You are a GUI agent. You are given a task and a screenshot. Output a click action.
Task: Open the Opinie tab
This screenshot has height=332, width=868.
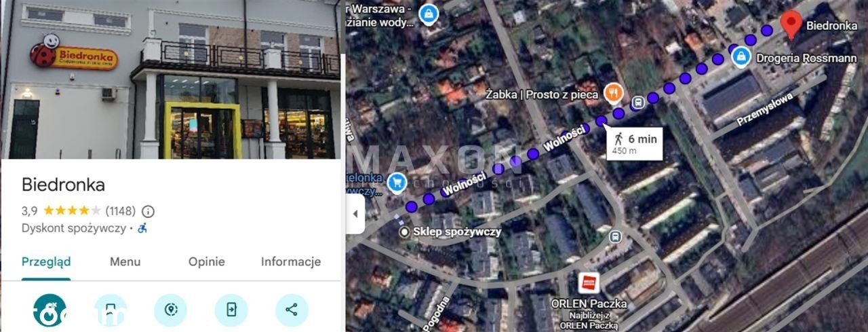tap(207, 262)
